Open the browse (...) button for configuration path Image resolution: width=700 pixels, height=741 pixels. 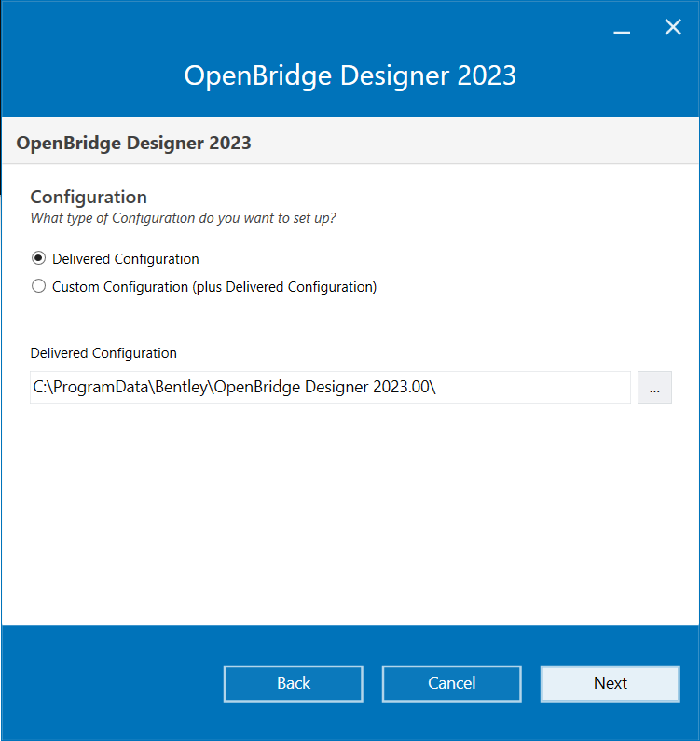[654, 387]
